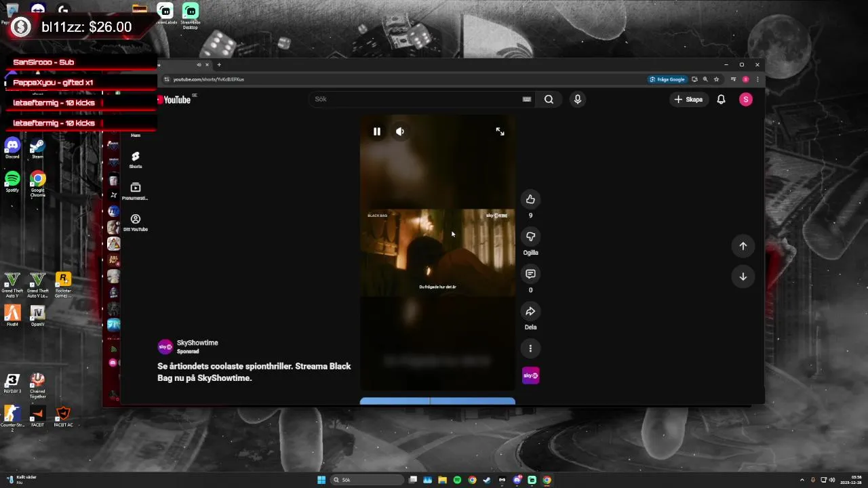Open Discord from the desktop shortcut
Image resolution: width=868 pixels, height=488 pixels.
point(12,148)
